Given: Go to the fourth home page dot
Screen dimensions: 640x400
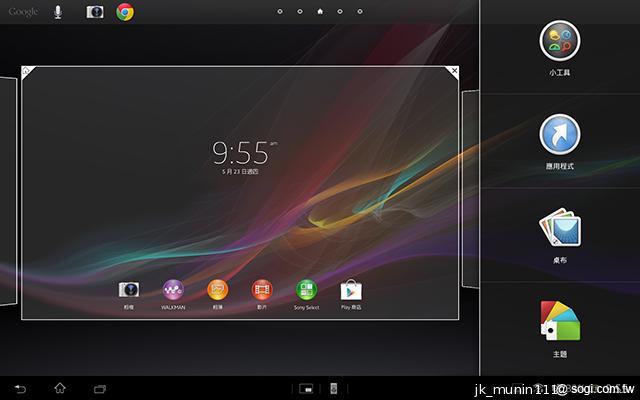Looking at the screenshot, I should click(340, 11).
